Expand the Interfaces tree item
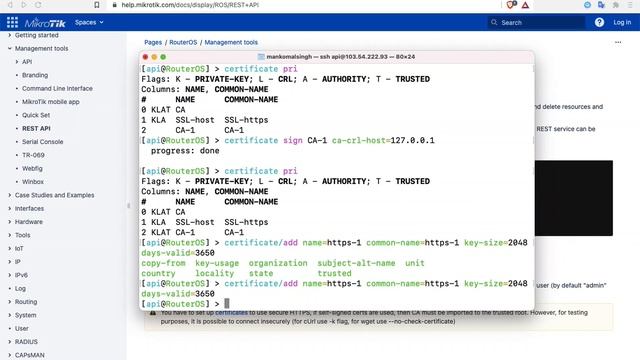Image resolution: width=640 pixels, height=360 pixels. 10,208
